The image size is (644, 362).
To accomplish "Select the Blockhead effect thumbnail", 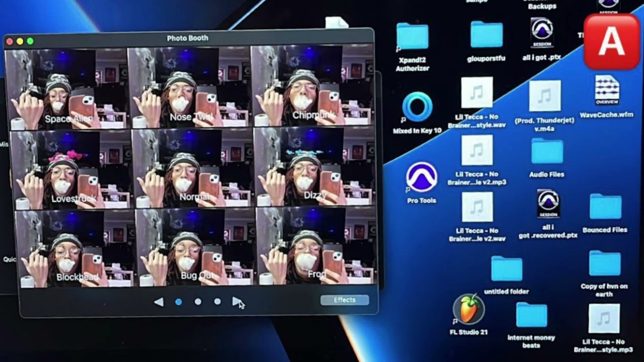I will pyautogui.click(x=75, y=249).
